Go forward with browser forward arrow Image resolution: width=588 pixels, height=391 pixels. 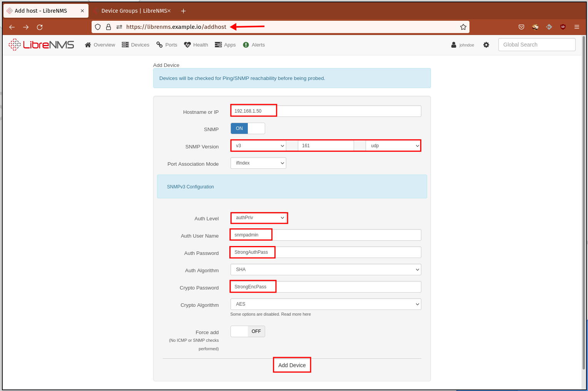pos(26,27)
